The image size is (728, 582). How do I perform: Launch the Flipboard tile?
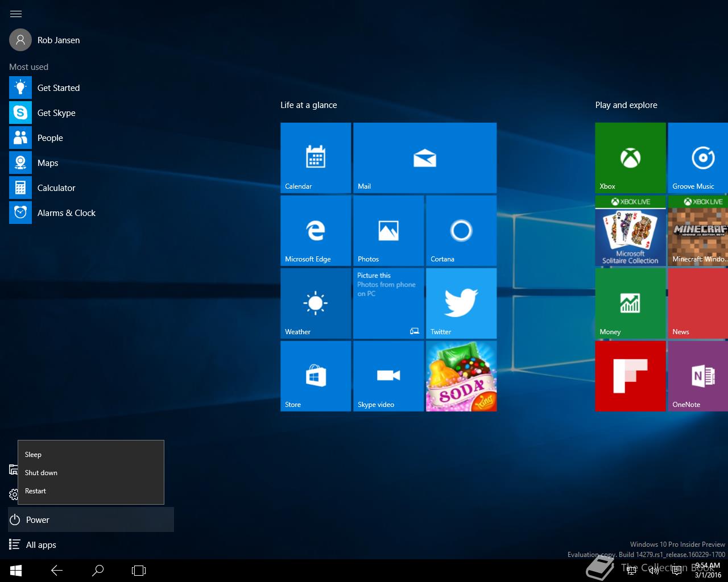point(630,376)
